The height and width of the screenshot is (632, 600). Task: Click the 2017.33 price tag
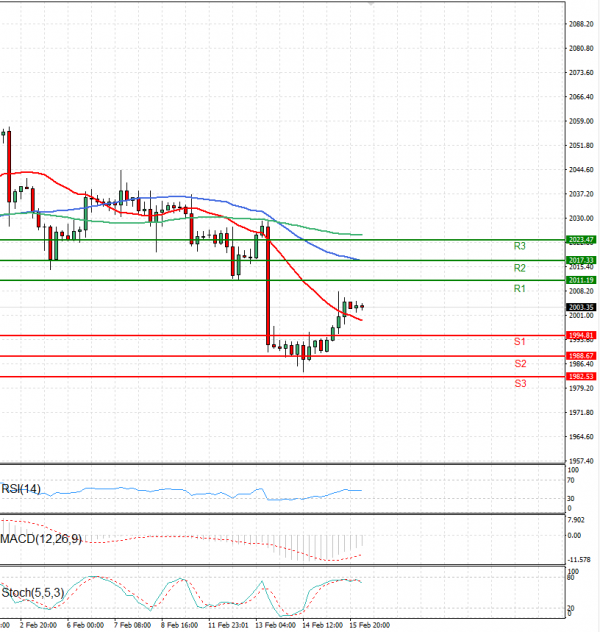point(581,260)
